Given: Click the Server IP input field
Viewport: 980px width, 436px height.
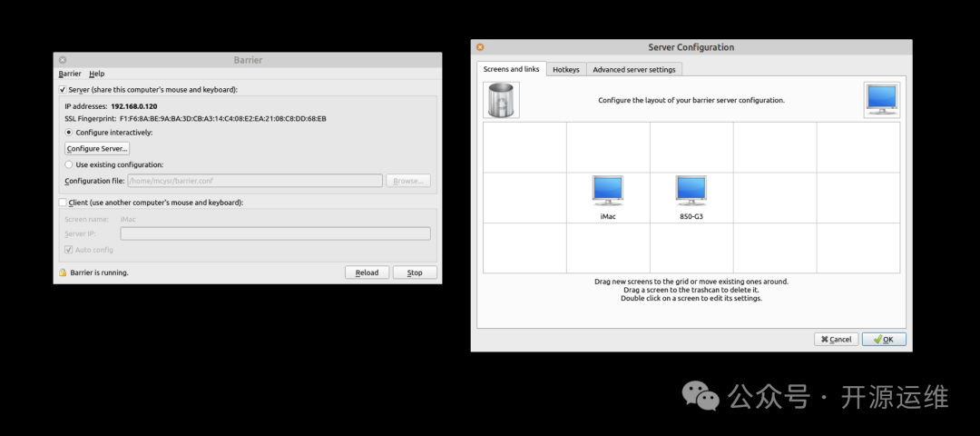Looking at the screenshot, I should coord(276,233).
